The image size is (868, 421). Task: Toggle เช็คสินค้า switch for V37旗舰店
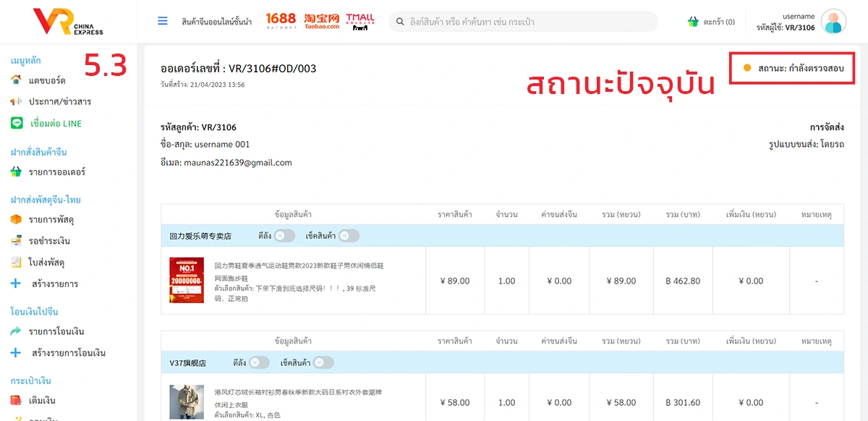(323, 363)
